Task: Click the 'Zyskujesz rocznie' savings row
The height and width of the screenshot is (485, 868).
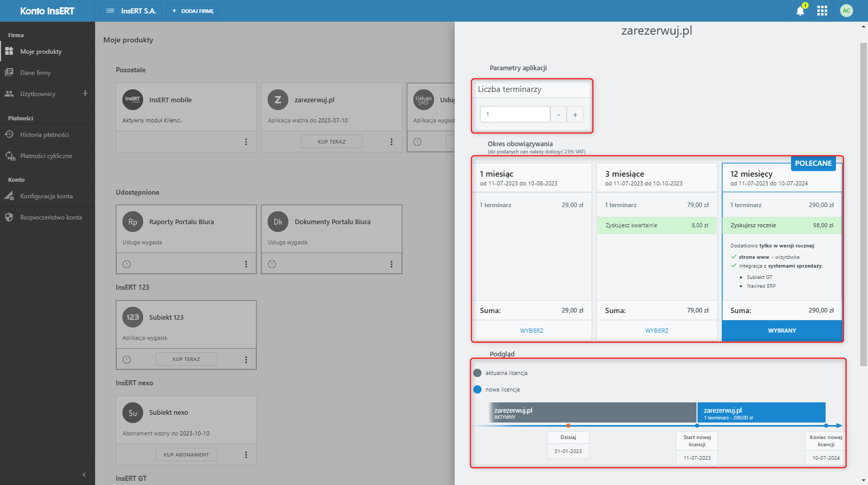Action: point(782,225)
